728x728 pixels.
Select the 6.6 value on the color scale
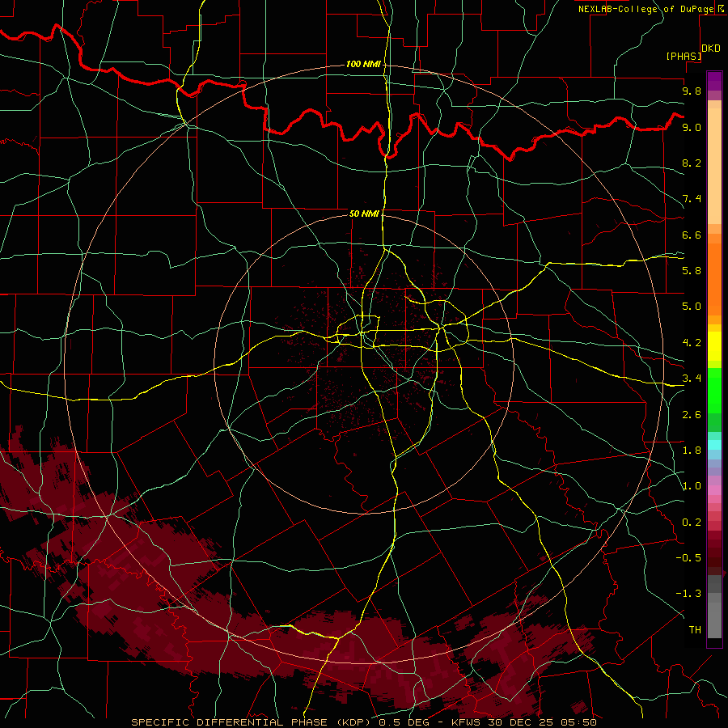692,235
